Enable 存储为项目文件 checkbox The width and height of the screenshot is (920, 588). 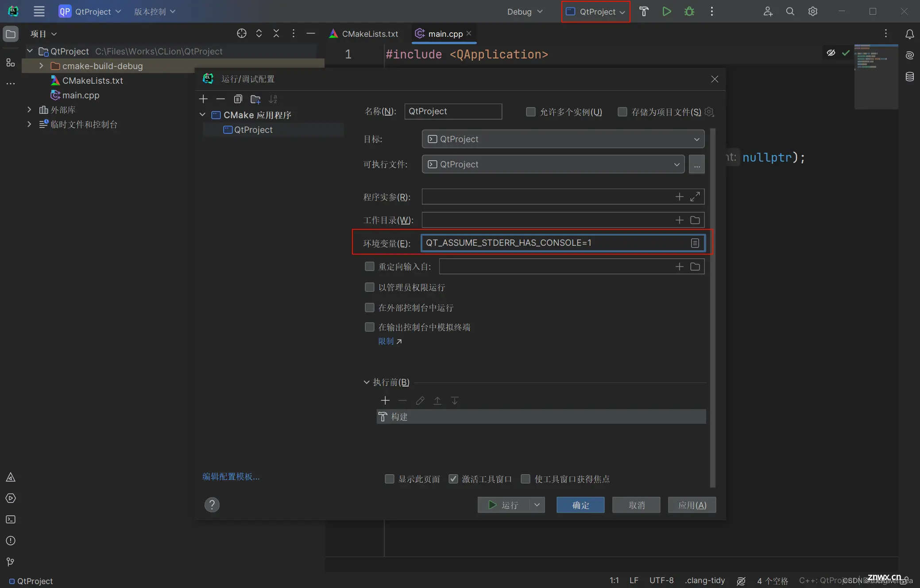(622, 112)
